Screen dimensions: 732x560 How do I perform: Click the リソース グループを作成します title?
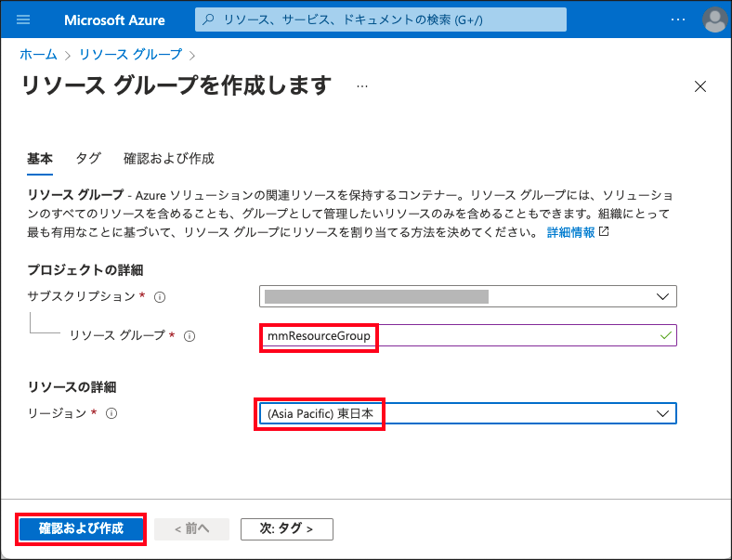[176, 85]
